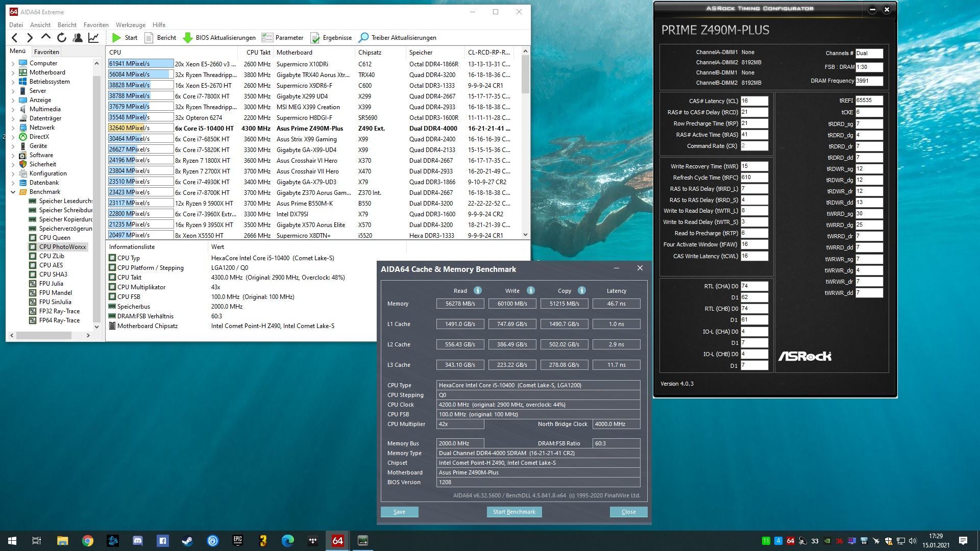Sort results by Motherboard column header
Screen dimensions: 980x551
pos(314,52)
